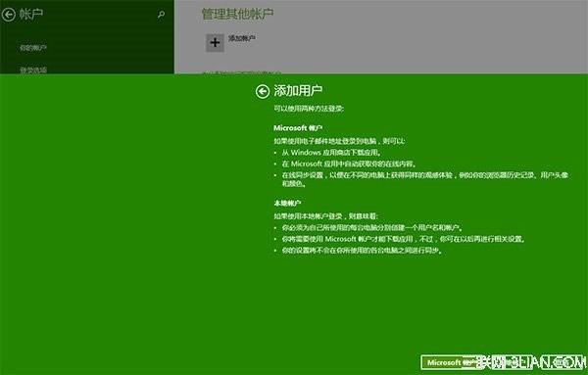Click the bold Microsoft 帐户 section heading

pyautogui.click(x=298, y=128)
